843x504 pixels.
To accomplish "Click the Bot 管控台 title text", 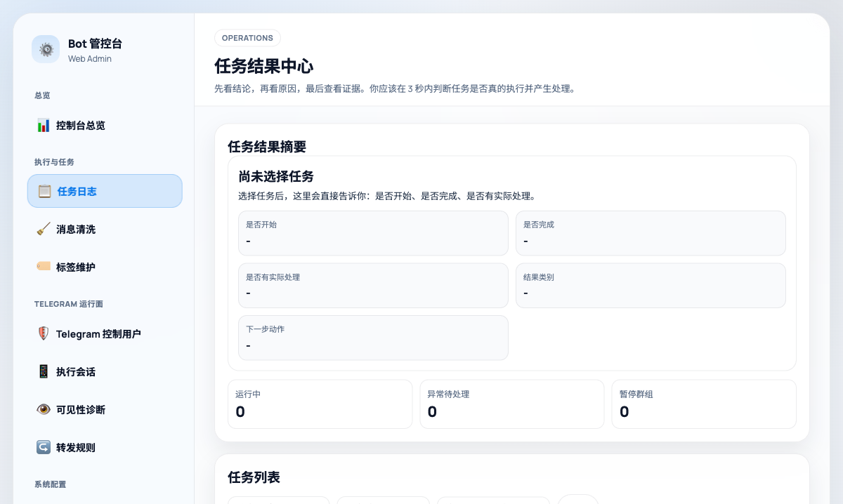I will pyautogui.click(x=95, y=44).
